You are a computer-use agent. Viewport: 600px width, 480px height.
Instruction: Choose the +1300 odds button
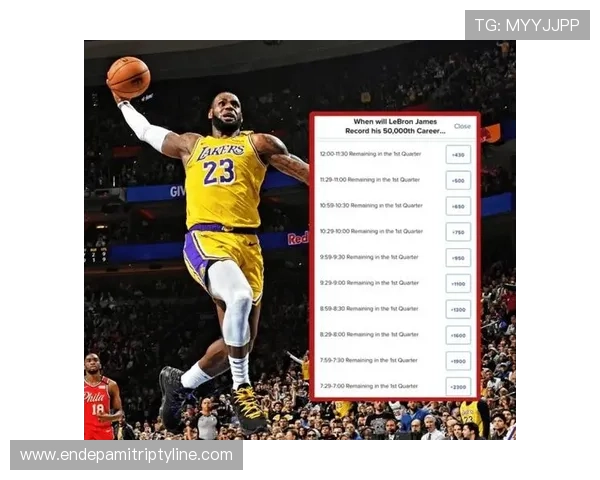point(458,310)
